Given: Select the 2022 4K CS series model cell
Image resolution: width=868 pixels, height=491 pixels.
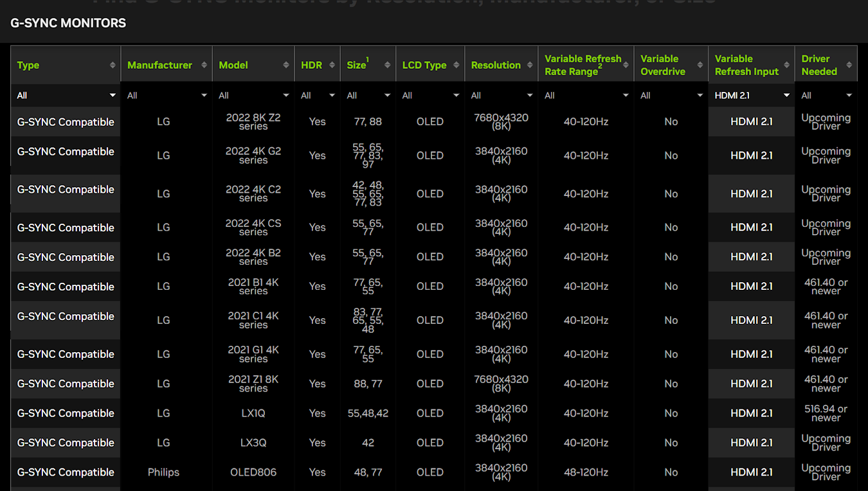Looking at the screenshot, I should tap(253, 228).
